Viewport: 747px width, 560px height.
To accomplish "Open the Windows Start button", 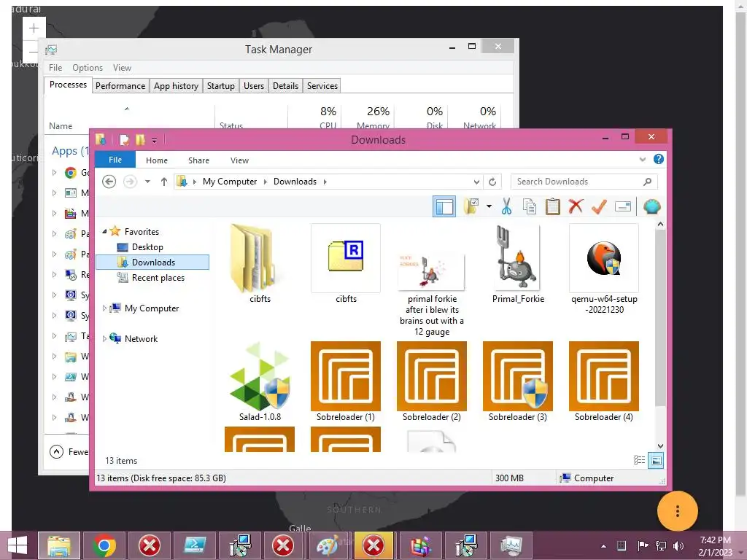I will pyautogui.click(x=18, y=545).
